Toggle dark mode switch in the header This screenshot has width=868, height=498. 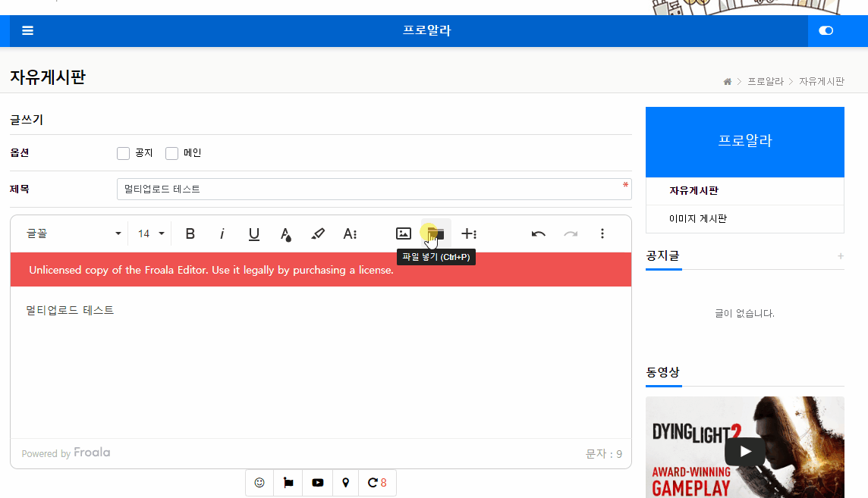826,30
